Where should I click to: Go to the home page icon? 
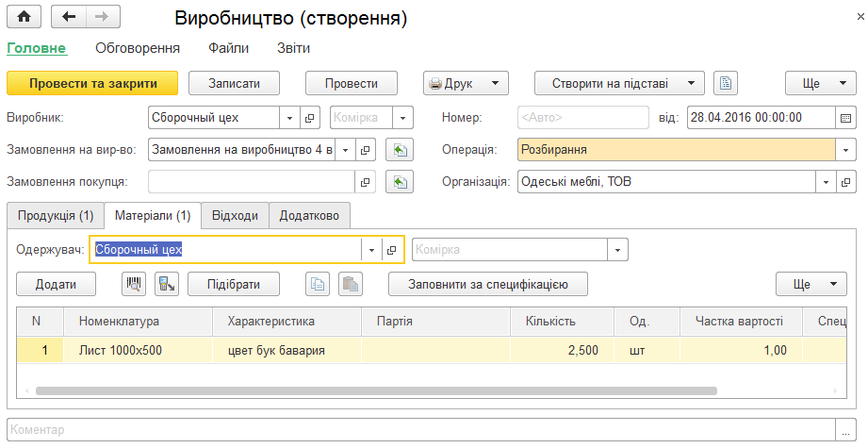pyautogui.click(x=24, y=17)
